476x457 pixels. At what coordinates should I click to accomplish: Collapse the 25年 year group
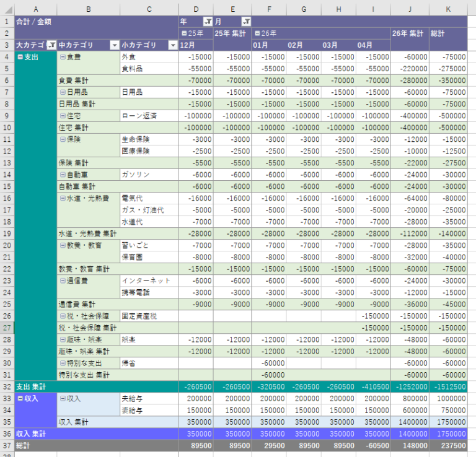coord(184,33)
